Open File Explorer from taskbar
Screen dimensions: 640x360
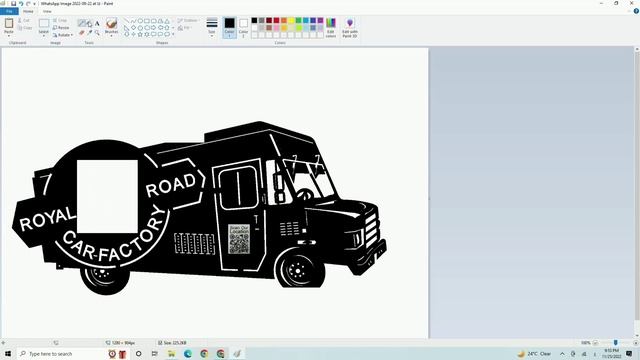point(171,353)
